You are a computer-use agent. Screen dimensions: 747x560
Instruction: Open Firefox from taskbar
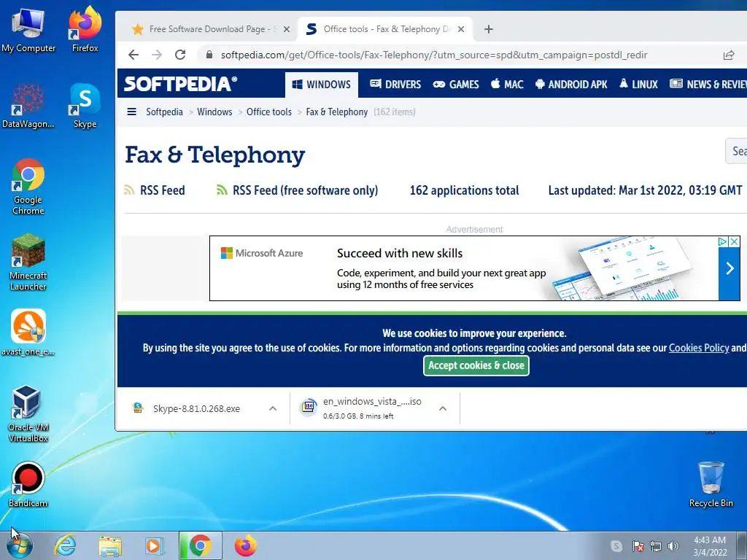(246, 545)
